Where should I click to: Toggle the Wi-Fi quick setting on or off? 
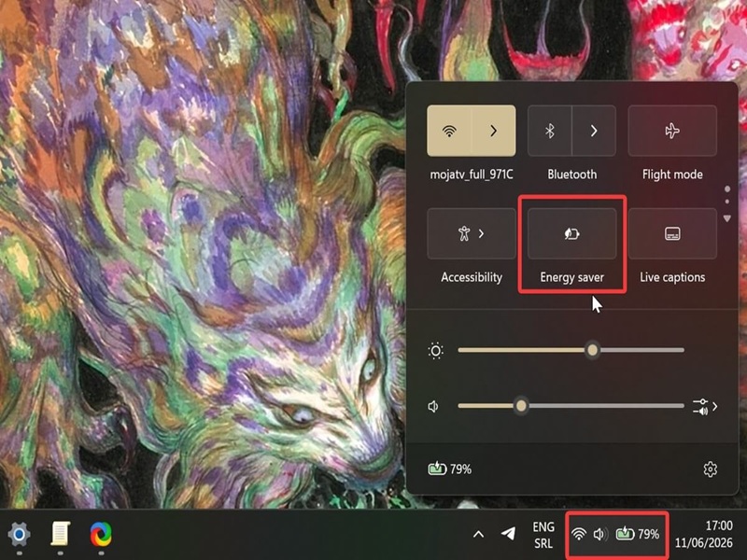(449, 131)
